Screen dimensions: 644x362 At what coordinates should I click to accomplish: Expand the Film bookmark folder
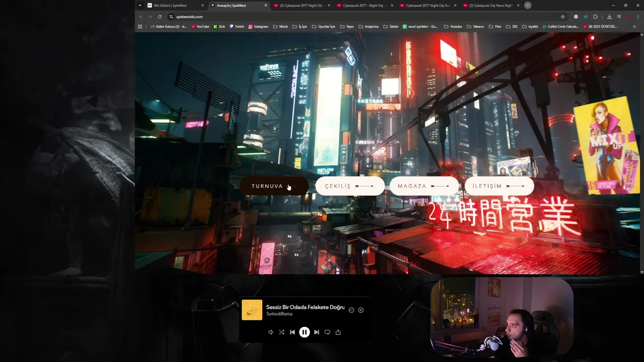(495, 27)
